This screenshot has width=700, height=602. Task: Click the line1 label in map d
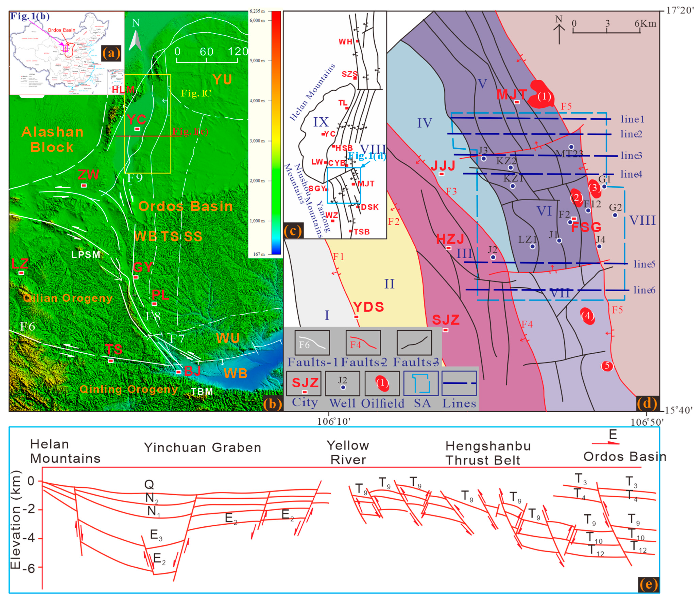coord(632,119)
